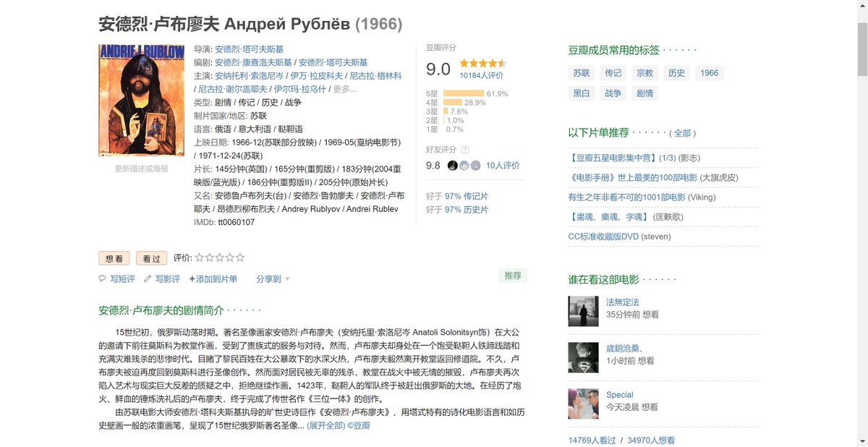Add the film to a list via 添加到片单
The height and width of the screenshot is (447, 868).
[x=213, y=279]
